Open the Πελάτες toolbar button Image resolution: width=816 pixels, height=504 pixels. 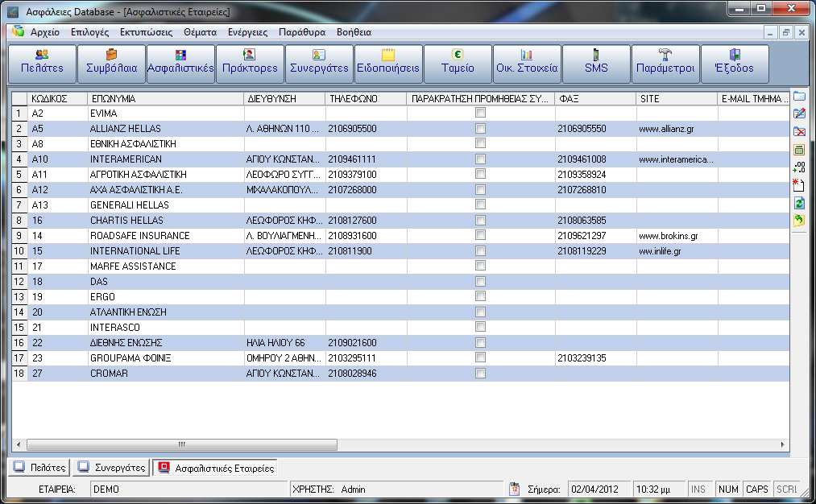(42, 64)
